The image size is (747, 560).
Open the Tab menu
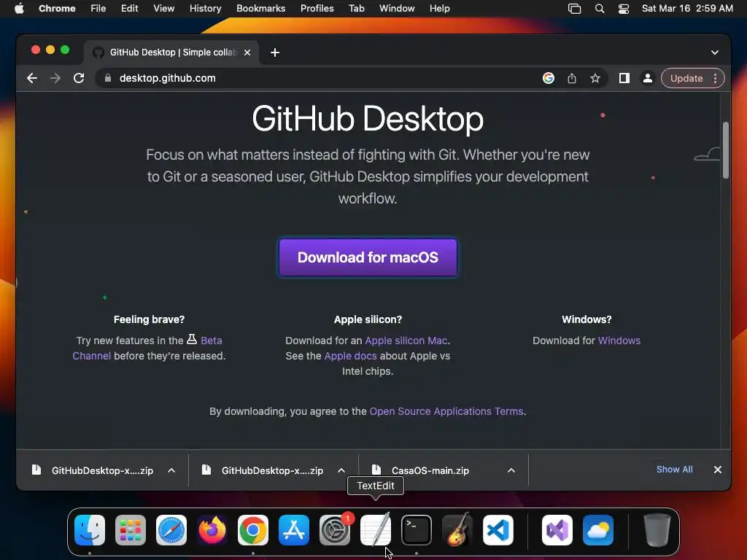(x=356, y=9)
